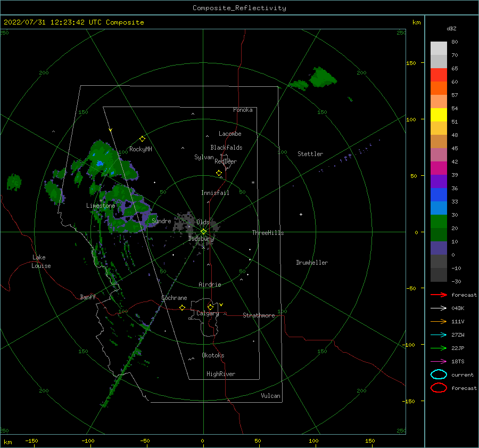Click the green echo cluster northeast of Stettler
This screenshot has height=448, width=479.
click(323, 77)
